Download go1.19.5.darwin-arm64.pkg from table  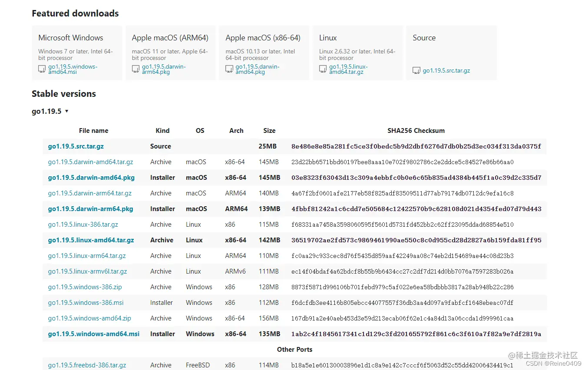click(91, 209)
